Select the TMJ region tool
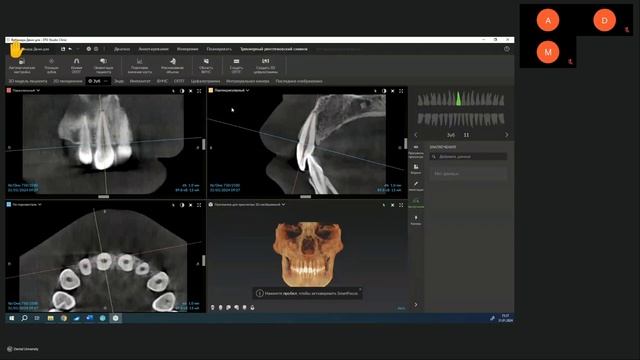 click(206, 65)
